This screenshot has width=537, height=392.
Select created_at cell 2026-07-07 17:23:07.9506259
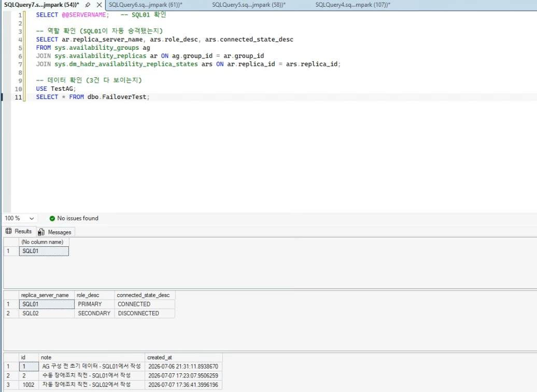[183, 375]
